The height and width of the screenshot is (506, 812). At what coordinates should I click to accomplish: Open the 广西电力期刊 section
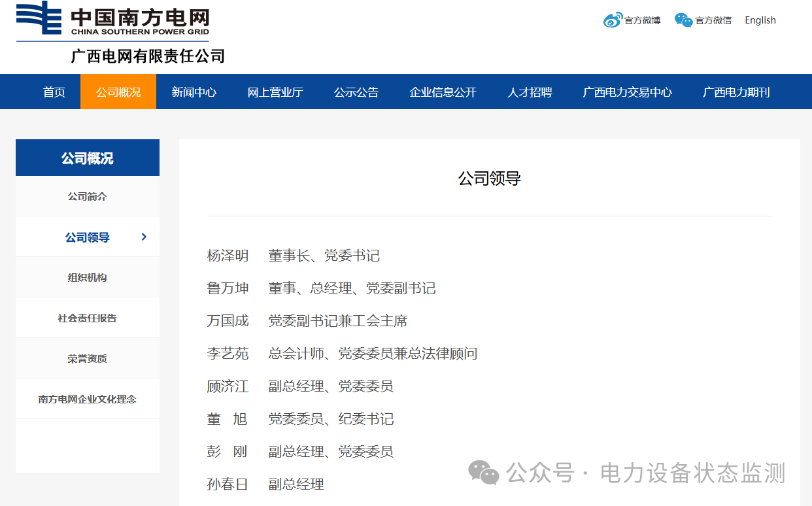[x=735, y=92]
